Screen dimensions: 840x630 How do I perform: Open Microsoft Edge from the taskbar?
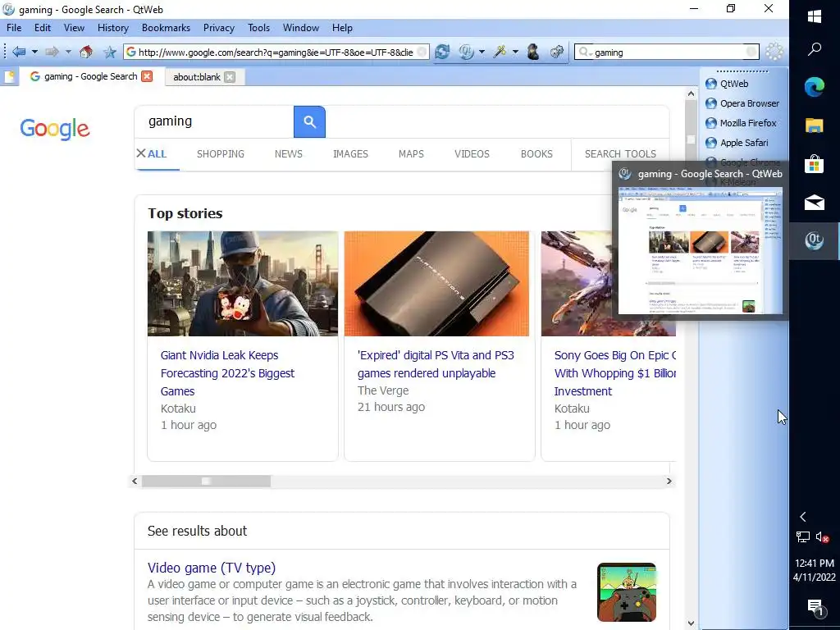815,87
